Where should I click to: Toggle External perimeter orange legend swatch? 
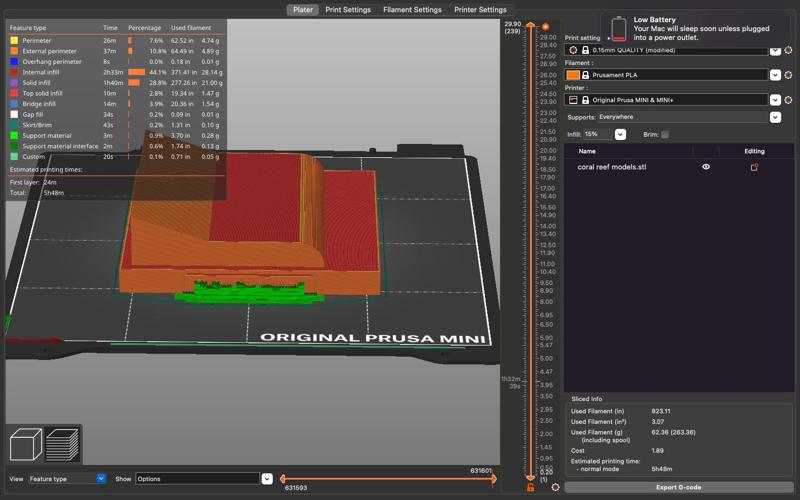pyautogui.click(x=14, y=51)
